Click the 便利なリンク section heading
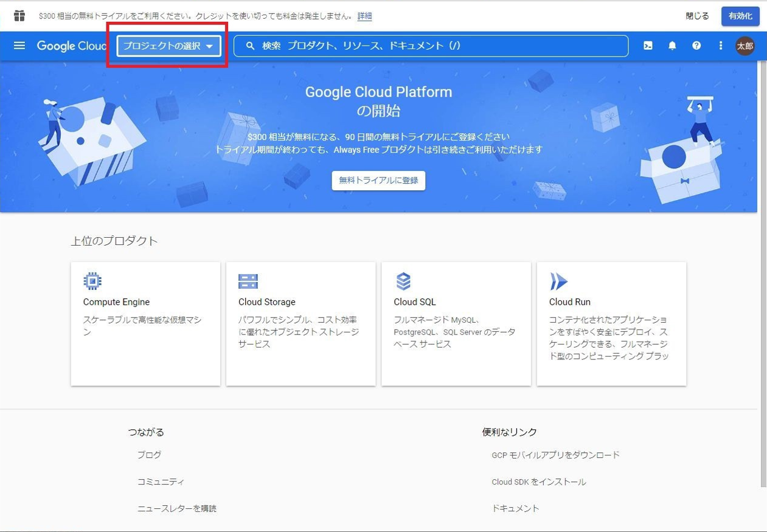The height and width of the screenshot is (532, 767). point(510,432)
